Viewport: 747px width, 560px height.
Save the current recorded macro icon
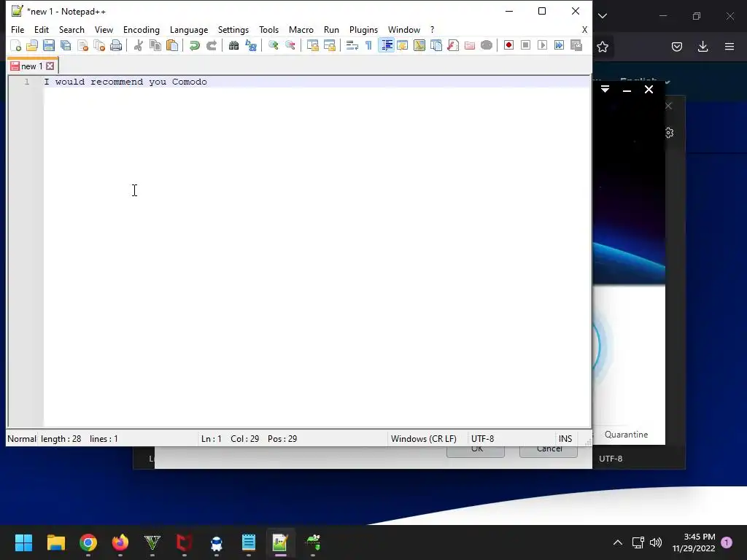tap(576, 45)
